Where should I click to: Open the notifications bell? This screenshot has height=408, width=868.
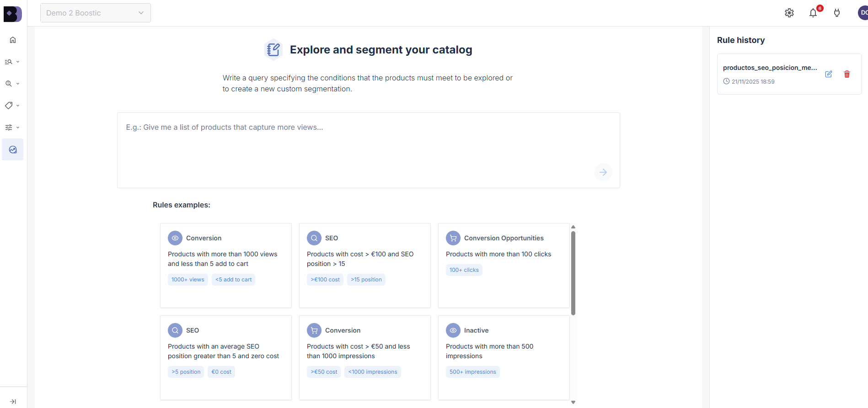[x=813, y=13]
